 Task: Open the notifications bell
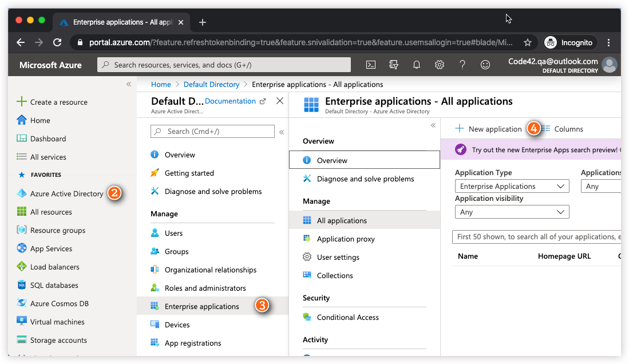coord(417,65)
